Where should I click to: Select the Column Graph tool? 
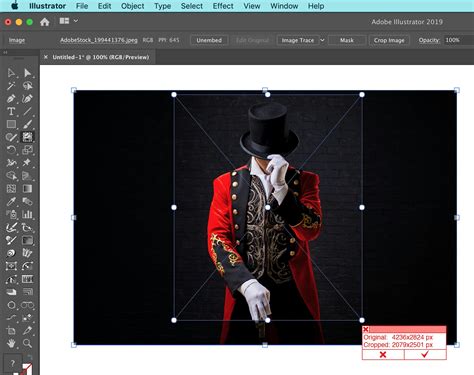tap(27, 214)
